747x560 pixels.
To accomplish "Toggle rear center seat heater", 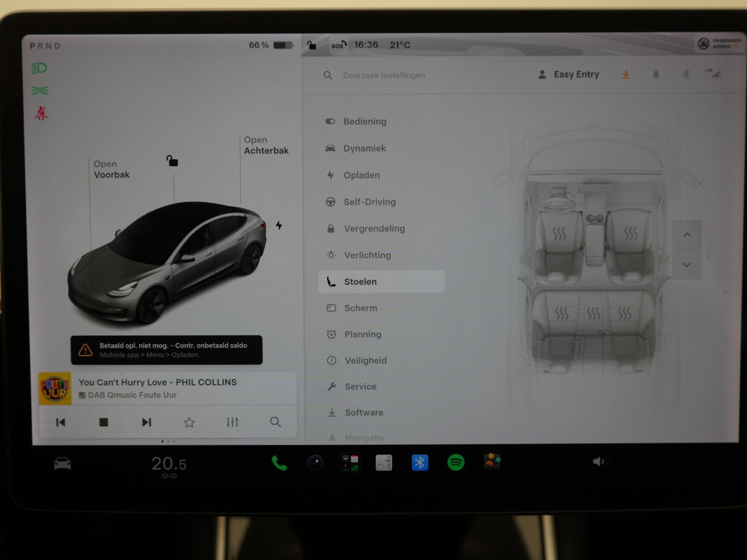I will click(593, 313).
